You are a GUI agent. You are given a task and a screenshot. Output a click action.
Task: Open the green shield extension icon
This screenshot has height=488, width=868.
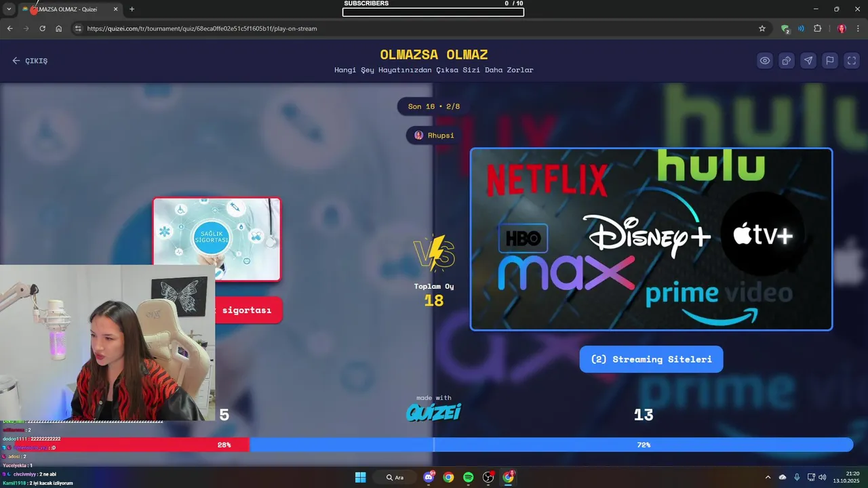point(785,28)
